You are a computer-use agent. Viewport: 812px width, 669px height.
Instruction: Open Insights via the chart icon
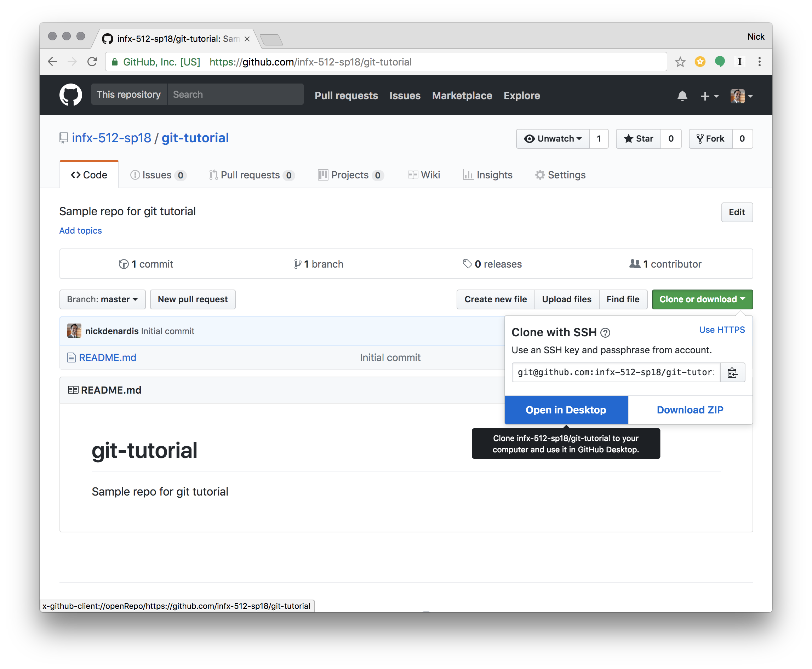click(x=468, y=175)
